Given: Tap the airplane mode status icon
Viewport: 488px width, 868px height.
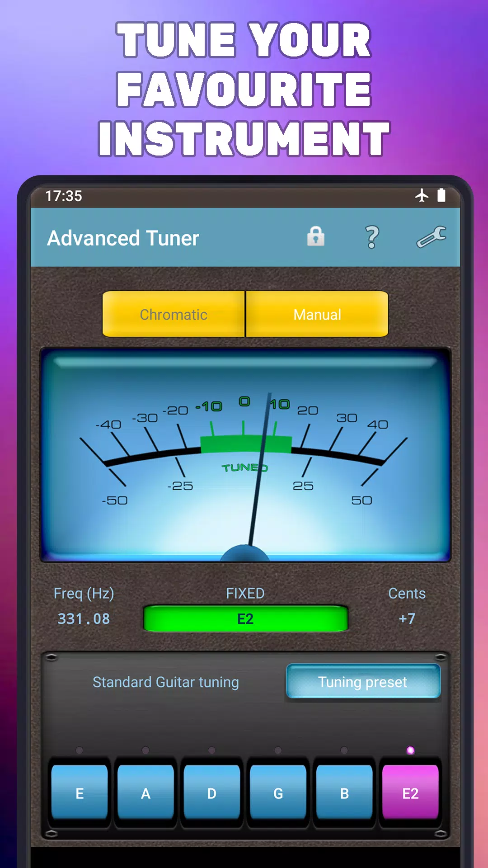Looking at the screenshot, I should (422, 195).
